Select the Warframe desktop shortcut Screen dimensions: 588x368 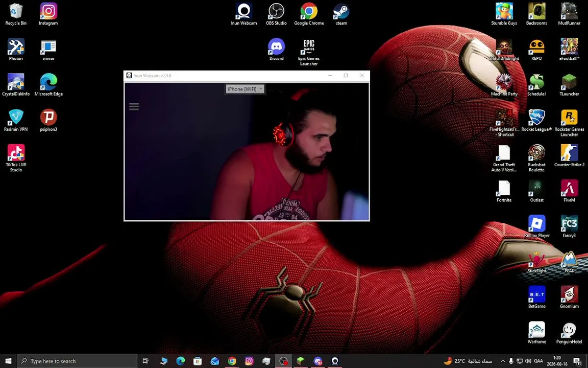click(x=536, y=332)
